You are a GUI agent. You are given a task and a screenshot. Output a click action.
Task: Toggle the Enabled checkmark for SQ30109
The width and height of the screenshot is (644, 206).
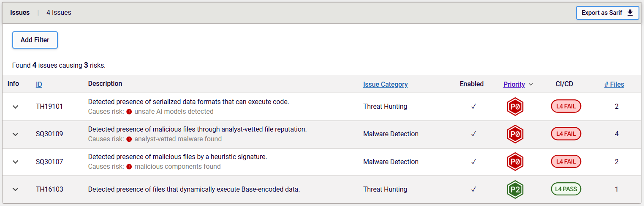tap(473, 134)
